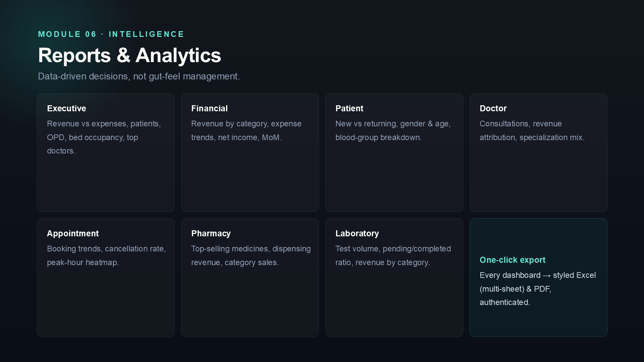
Task: Open the Financial report card
Action: [x=250, y=153]
